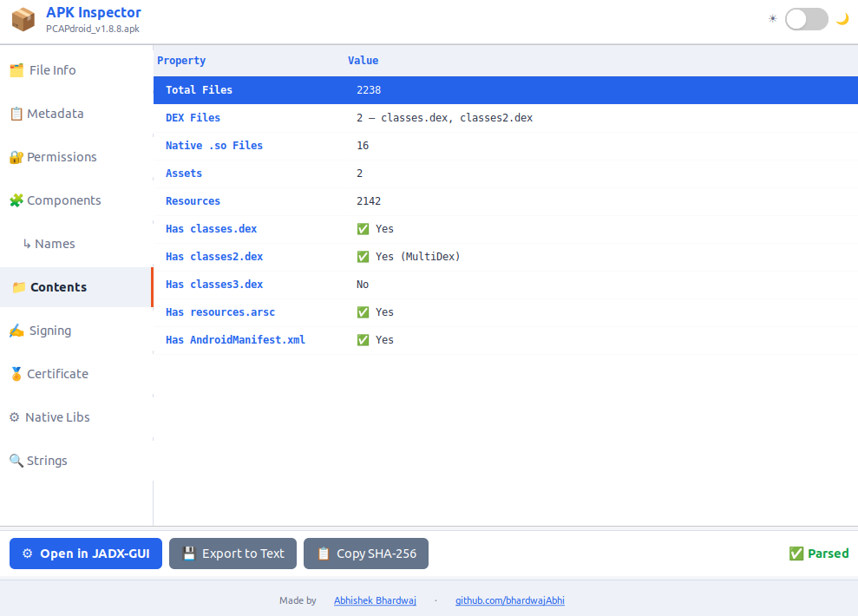Viewport: 858px width, 616px height.
Task: Click the Parsed status indicator
Action: click(x=819, y=554)
